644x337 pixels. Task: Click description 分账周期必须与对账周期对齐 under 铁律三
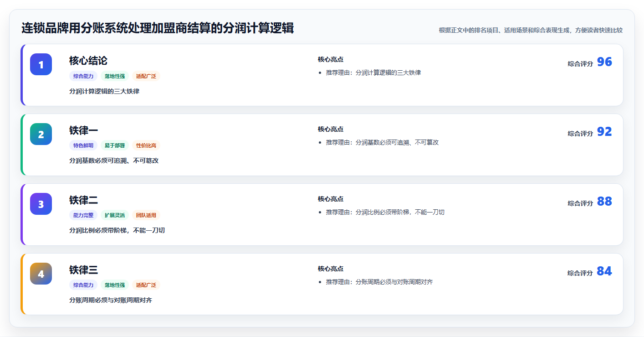pos(111,300)
